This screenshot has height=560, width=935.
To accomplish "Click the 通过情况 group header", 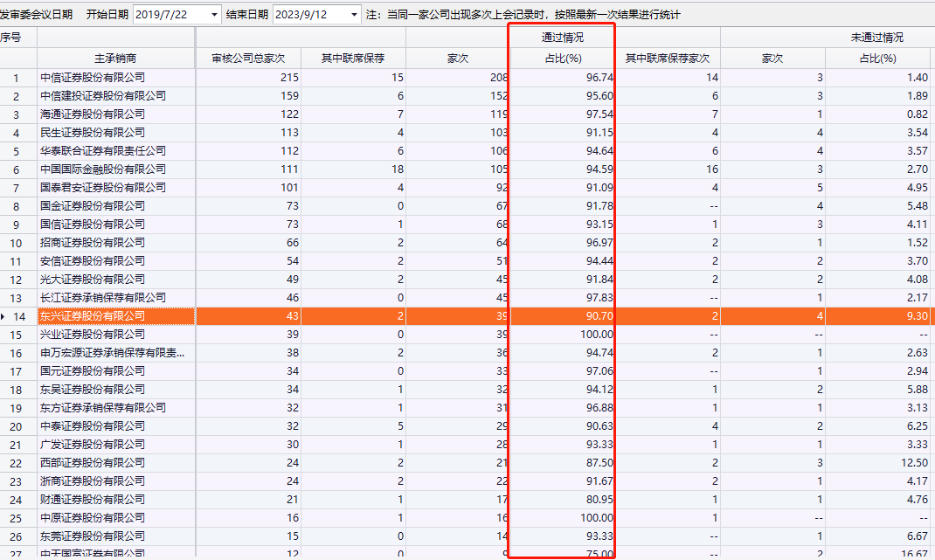I will click(x=563, y=38).
